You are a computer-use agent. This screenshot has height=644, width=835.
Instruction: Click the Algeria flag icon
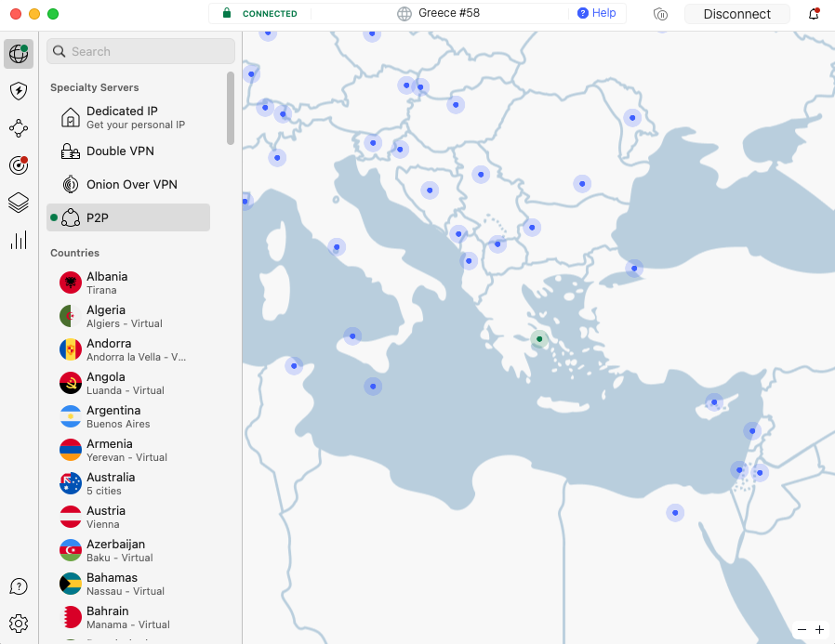(71, 316)
